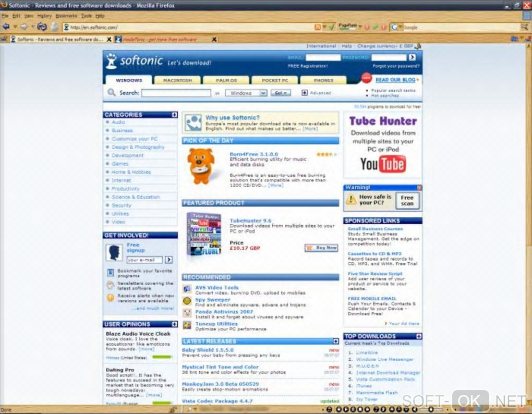Click the email login field
The image size is (532, 414).
323,57
